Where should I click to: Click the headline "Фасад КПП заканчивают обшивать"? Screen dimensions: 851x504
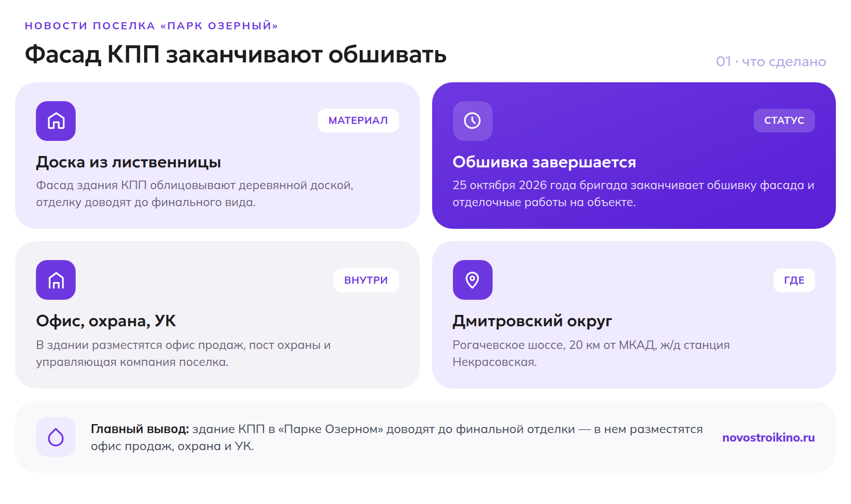235,54
